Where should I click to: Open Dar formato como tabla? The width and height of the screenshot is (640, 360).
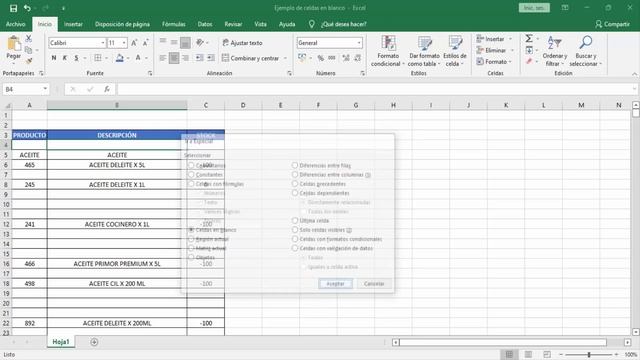(424, 51)
